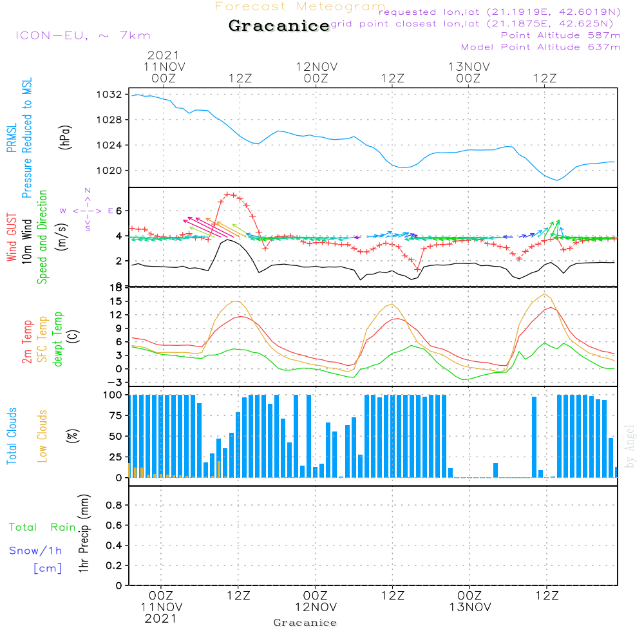Click the 'Total Clouds' legend label
Screen dimensions: 644x644
12,436
